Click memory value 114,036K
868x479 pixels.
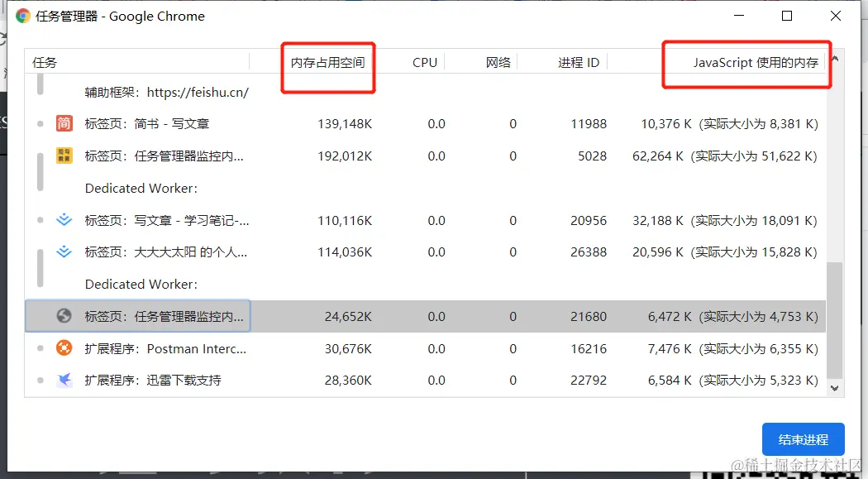[x=345, y=252]
